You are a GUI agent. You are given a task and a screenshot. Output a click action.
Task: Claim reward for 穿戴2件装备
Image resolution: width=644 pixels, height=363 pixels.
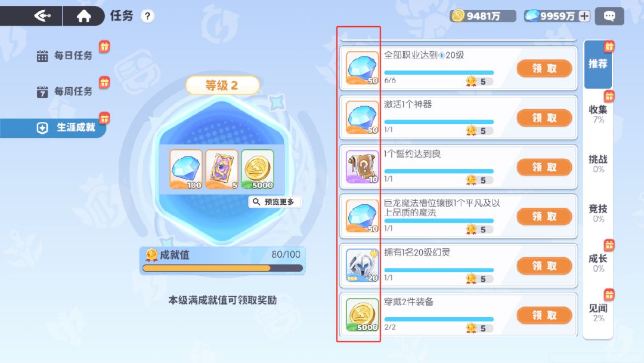tap(544, 315)
